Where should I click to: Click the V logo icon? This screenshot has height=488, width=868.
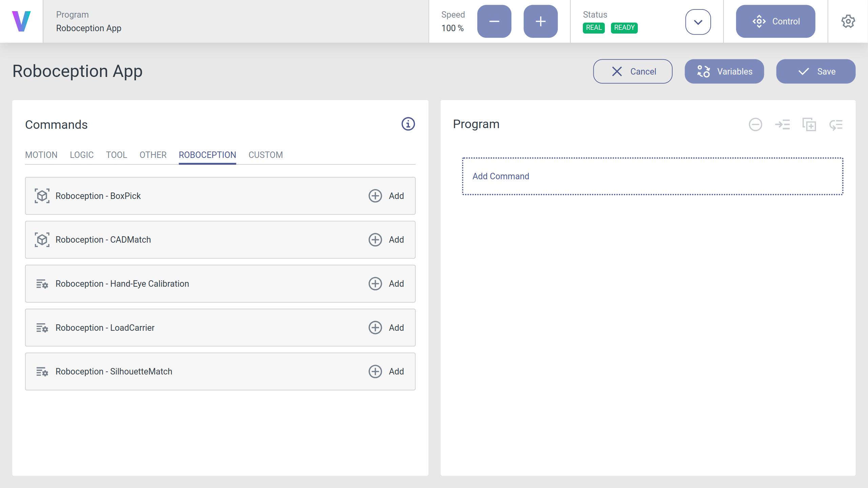(x=21, y=21)
